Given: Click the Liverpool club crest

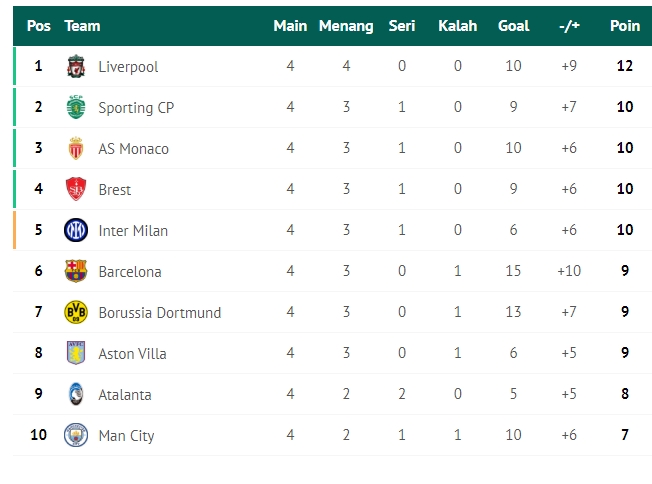Looking at the screenshot, I should click(x=76, y=66).
